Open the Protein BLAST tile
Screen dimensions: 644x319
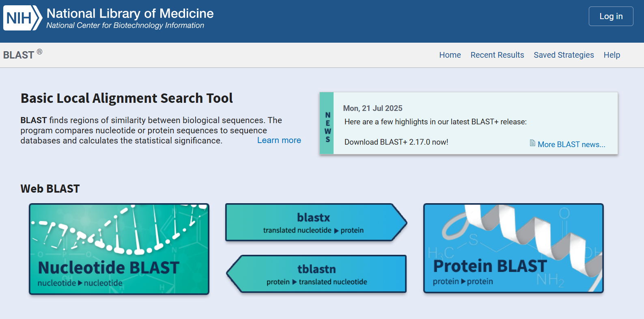pos(513,248)
